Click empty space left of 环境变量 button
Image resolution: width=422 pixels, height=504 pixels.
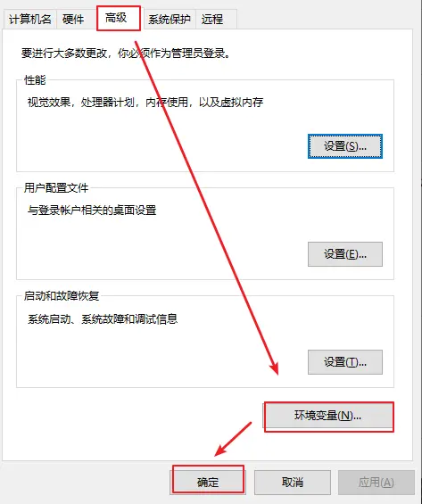(138, 417)
